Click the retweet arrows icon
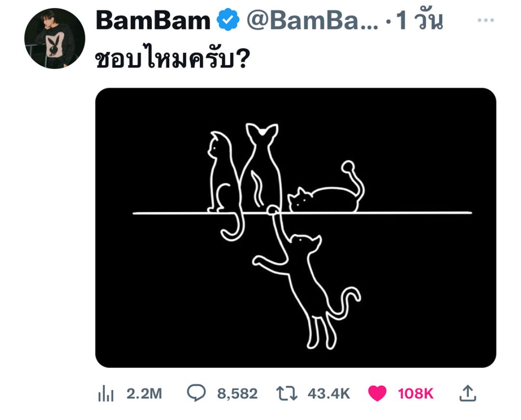This screenshot has width=521, height=420. click(288, 394)
